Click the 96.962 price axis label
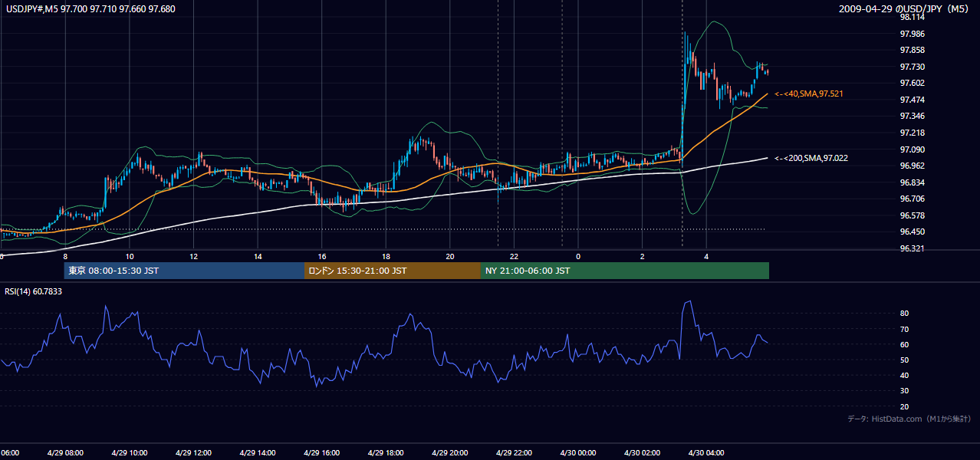 tap(912, 166)
